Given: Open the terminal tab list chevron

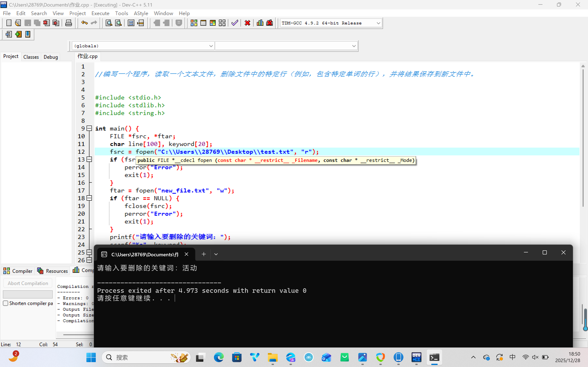Looking at the screenshot, I should click(216, 254).
